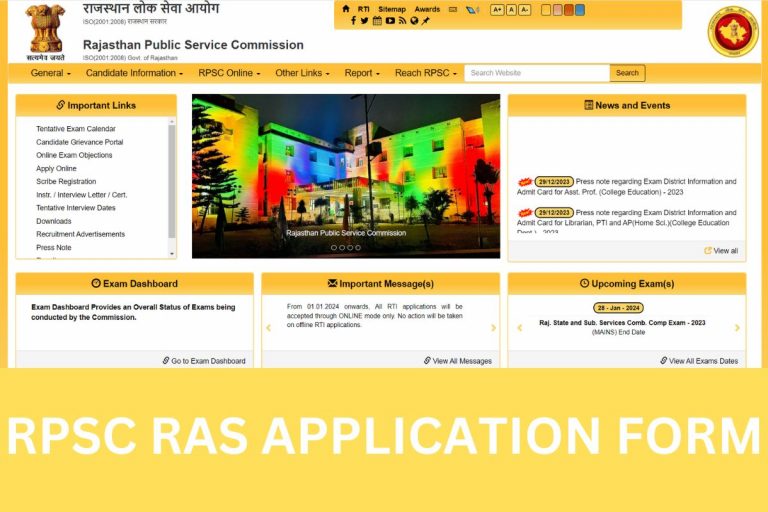Viewport: 768px width, 512px height.
Task: Click the RPSC building carousel image
Action: tap(346, 176)
